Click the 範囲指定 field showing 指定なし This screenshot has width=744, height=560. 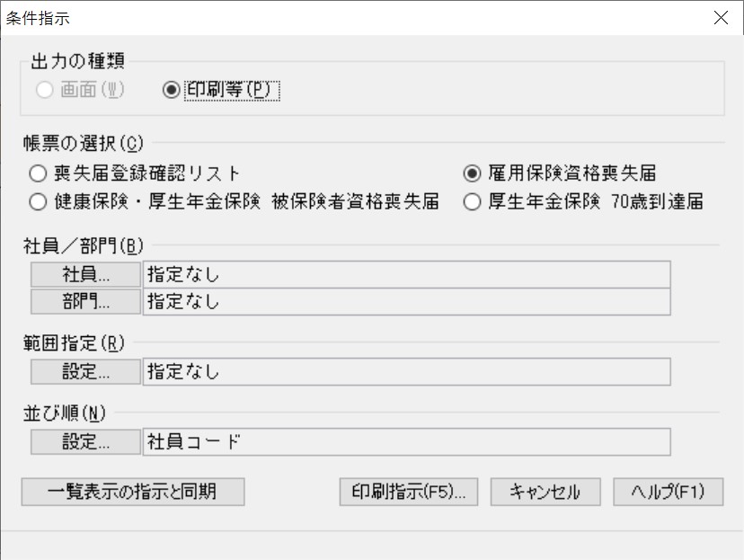coord(407,371)
